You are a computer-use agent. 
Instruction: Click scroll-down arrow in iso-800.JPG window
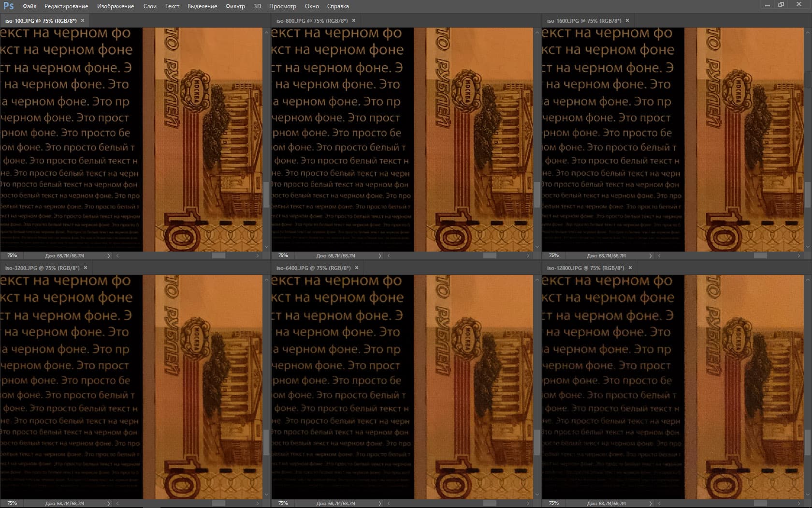[x=537, y=247]
